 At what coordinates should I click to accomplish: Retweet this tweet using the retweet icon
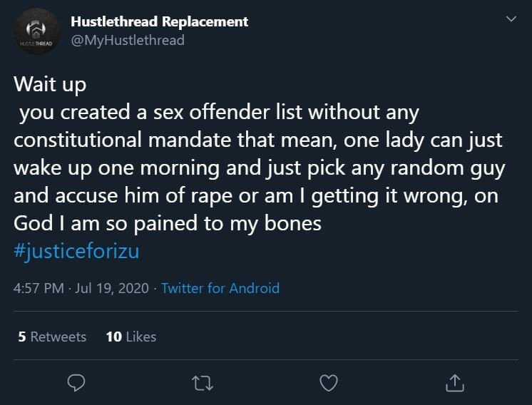click(x=203, y=384)
